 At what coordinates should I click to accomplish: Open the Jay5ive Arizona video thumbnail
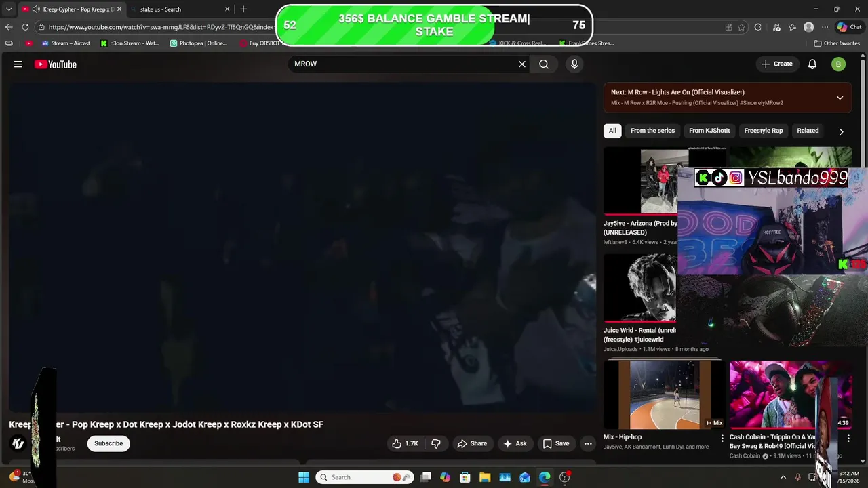pyautogui.click(x=641, y=181)
